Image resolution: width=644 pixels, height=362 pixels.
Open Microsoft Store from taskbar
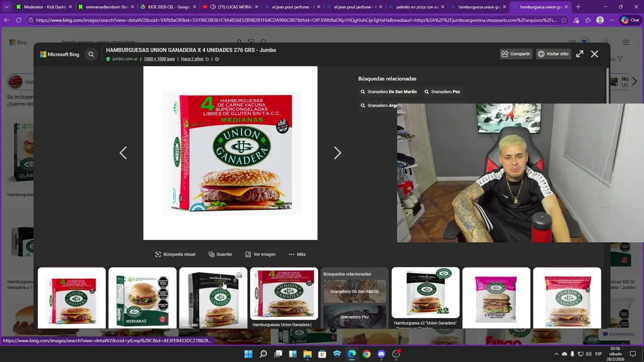click(x=322, y=354)
